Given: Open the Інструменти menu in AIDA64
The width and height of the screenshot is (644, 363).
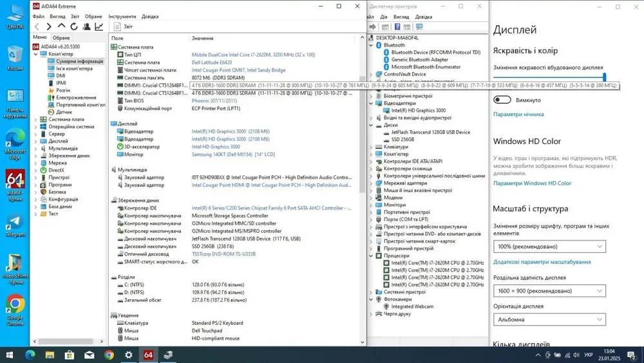Looking at the screenshot, I should pyautogui.click(x=122, y=17).
